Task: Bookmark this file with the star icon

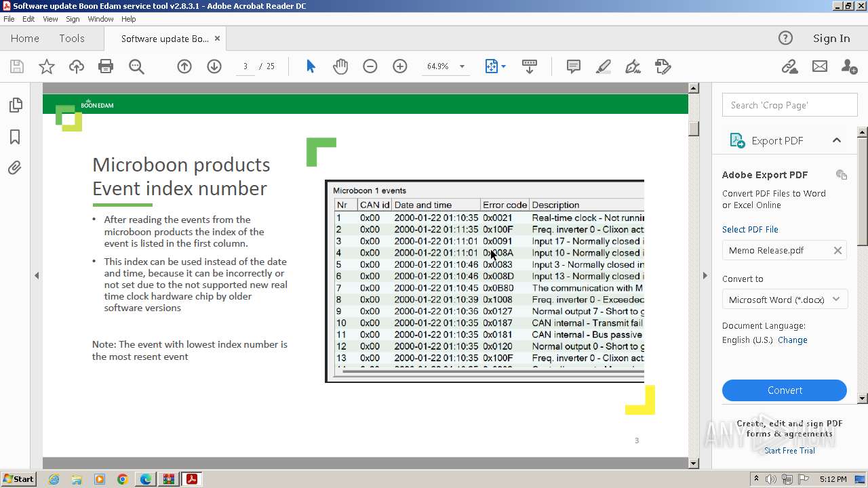Action: click(x=47, y=66)
